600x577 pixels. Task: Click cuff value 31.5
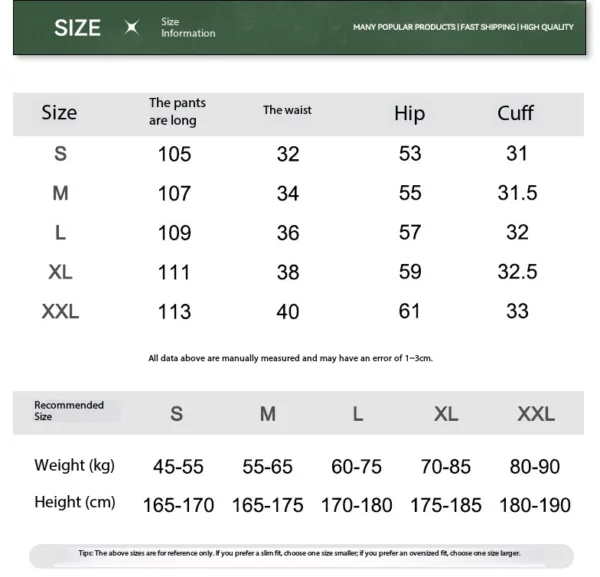pyautogui.click(x=517, y=193)
